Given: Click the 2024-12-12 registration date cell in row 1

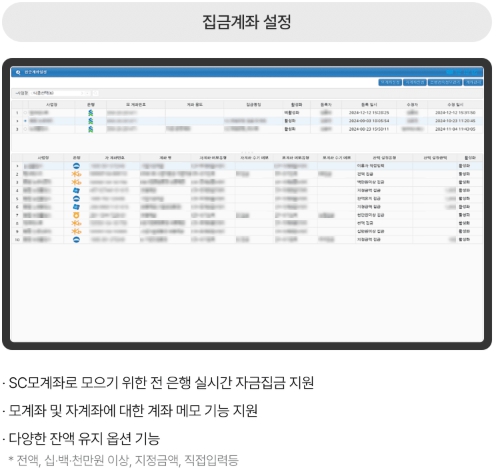Looking at the screenshot, I should click(369, 113).
